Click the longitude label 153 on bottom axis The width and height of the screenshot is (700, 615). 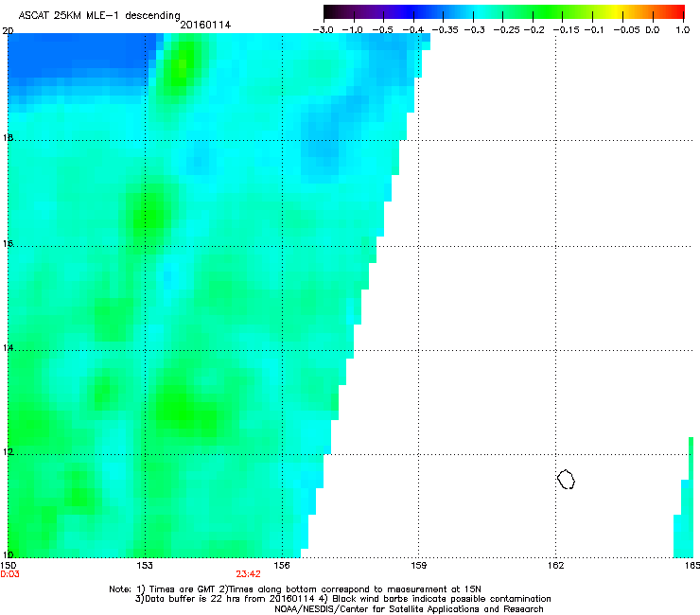point(145,566)
